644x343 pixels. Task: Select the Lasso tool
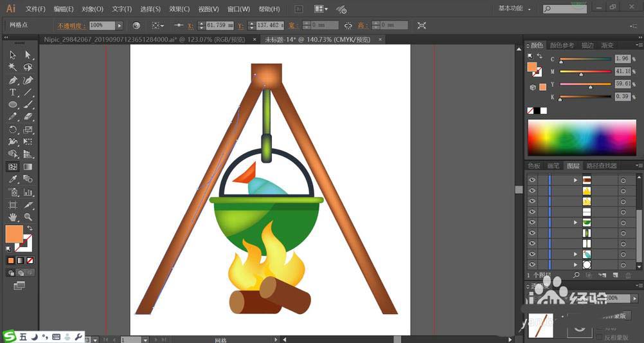pyautogui.click(x=28, y=68)
